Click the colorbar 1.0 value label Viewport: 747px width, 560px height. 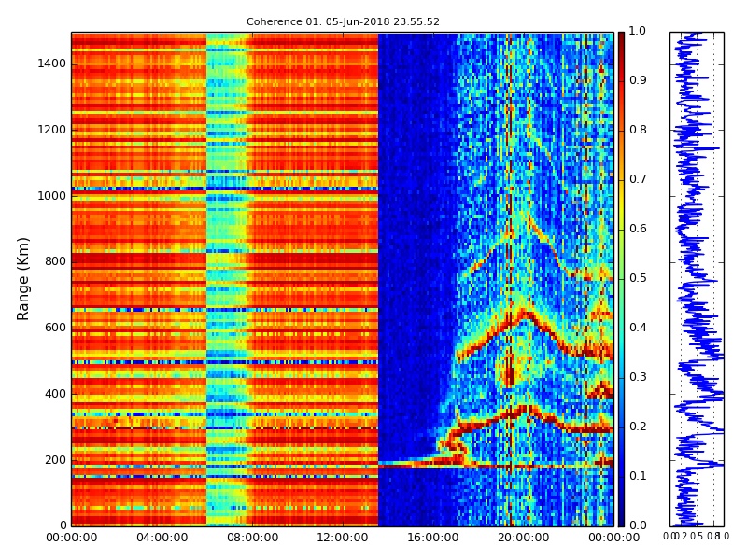click(638, 31)
